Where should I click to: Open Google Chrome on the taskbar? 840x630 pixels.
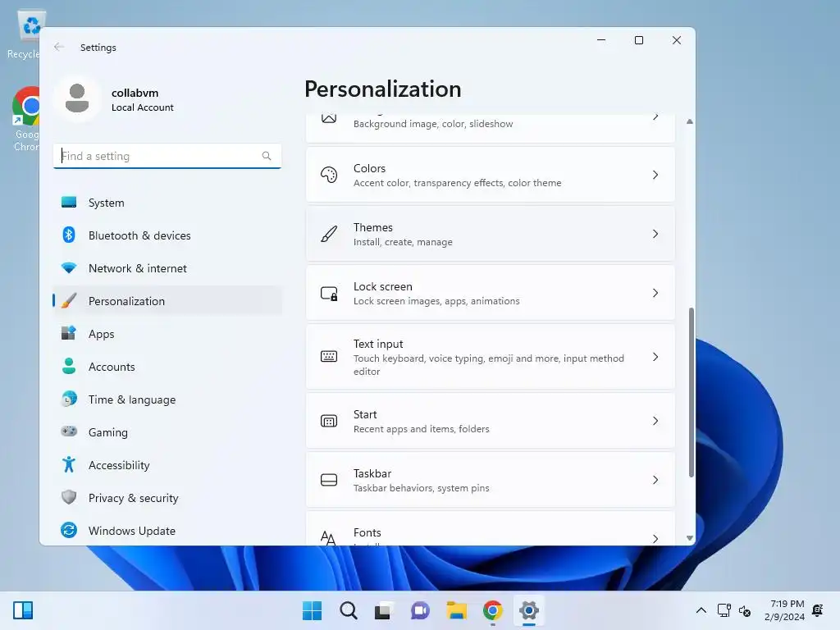(493, 610)
